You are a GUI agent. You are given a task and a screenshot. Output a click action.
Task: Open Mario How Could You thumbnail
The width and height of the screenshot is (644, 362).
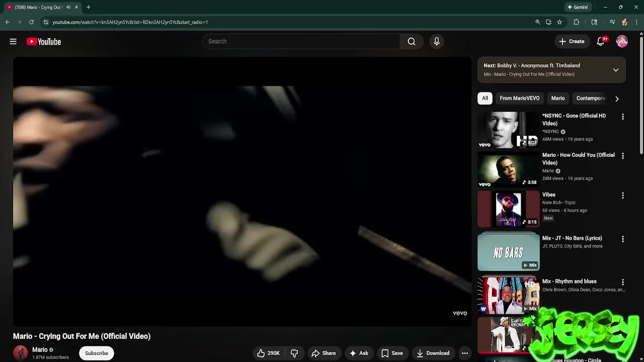click(508, 169)
